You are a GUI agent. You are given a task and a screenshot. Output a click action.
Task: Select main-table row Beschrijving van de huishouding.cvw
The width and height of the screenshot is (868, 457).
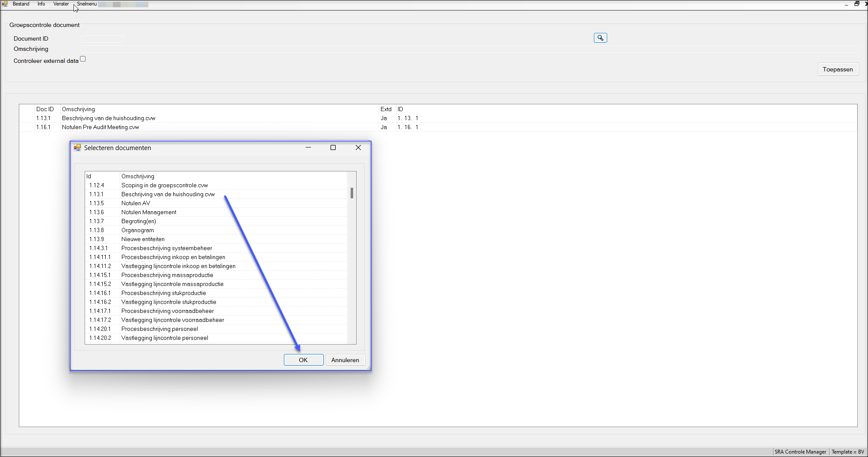pyautogui.click(x=438, y=118)
